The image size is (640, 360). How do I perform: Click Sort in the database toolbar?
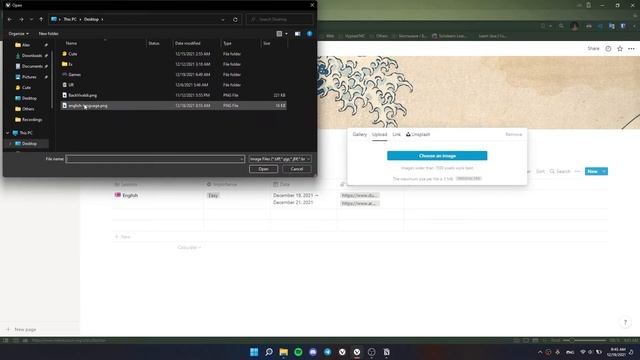(x=540, y=171)
